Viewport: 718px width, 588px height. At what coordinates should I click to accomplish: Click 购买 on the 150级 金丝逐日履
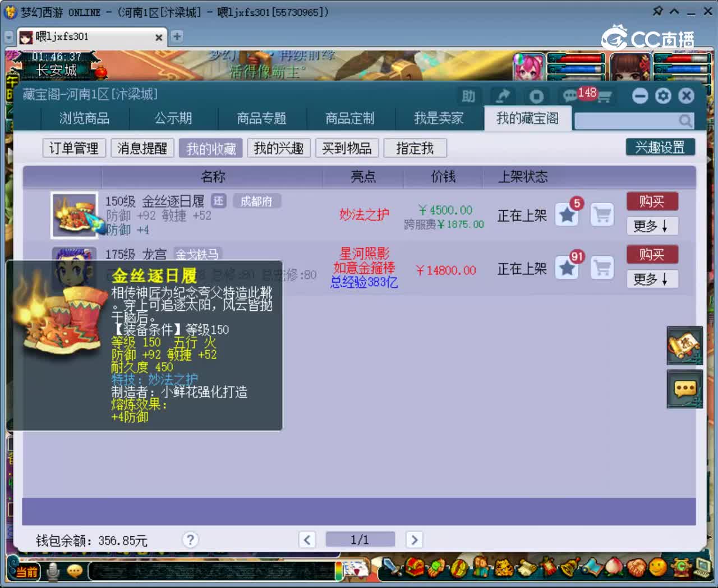[652, 201]
